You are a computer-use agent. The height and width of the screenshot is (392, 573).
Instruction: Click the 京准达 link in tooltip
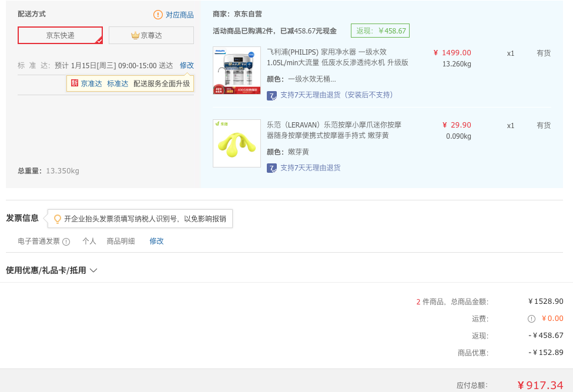tap(91, 83)
